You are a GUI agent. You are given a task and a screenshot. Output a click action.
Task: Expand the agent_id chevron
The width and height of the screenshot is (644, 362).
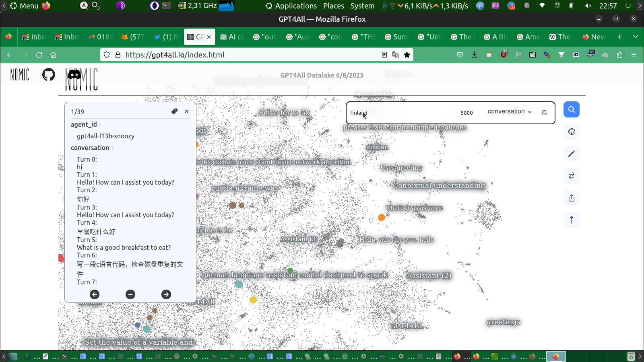click(x=100, y=125)
